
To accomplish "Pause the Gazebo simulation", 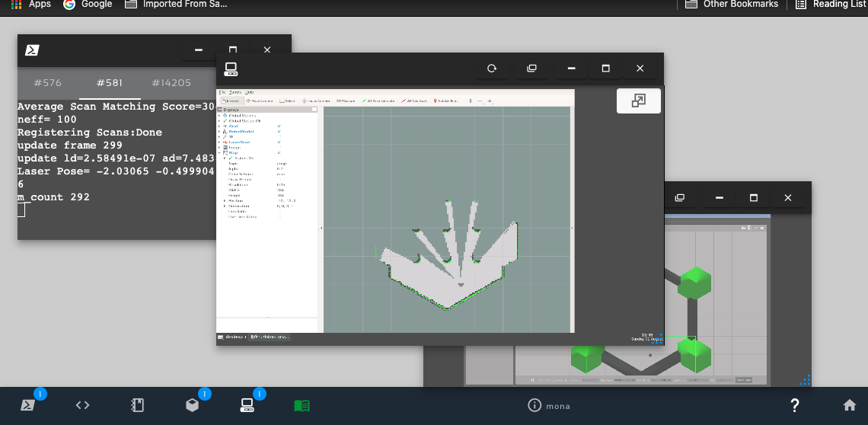I will coord(532,380).
